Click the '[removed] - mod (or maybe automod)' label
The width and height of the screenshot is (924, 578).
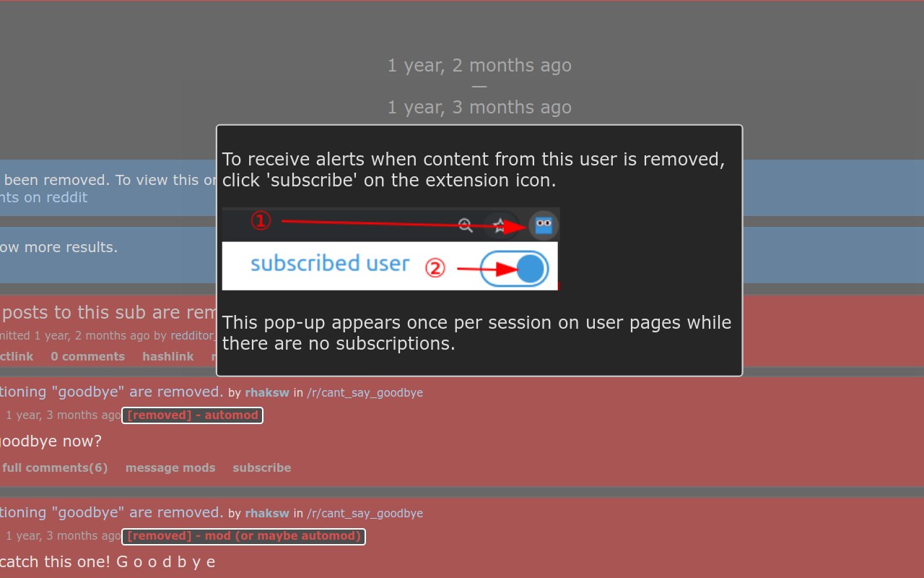[243, 536]
